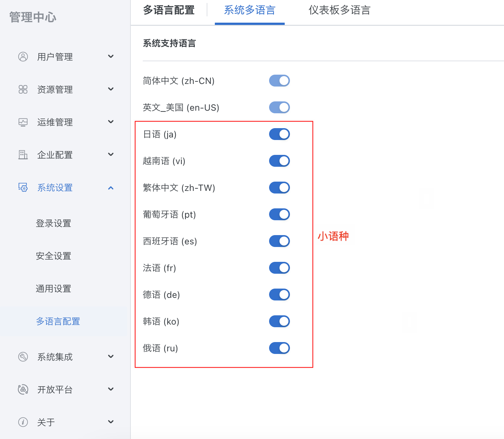Viewport: 504px width, 439px height.
Task: Toggle 德语 (de) switch
Action: (280, 295)
